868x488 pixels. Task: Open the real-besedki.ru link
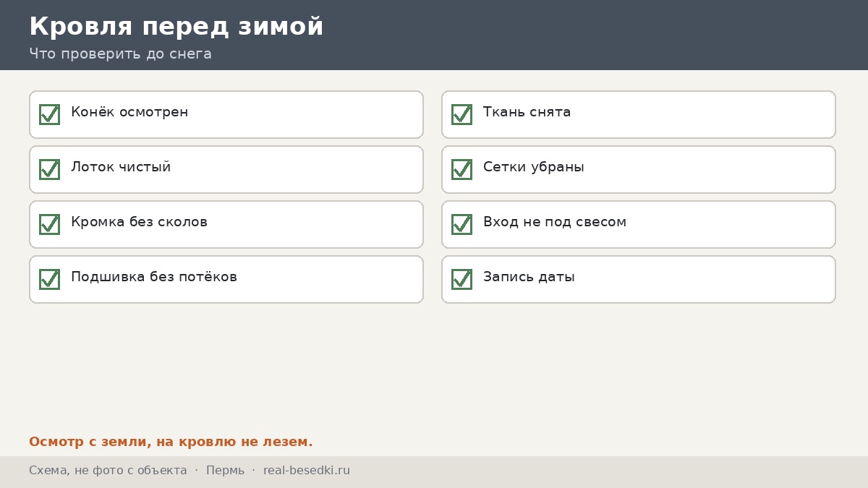coord(307,471)
